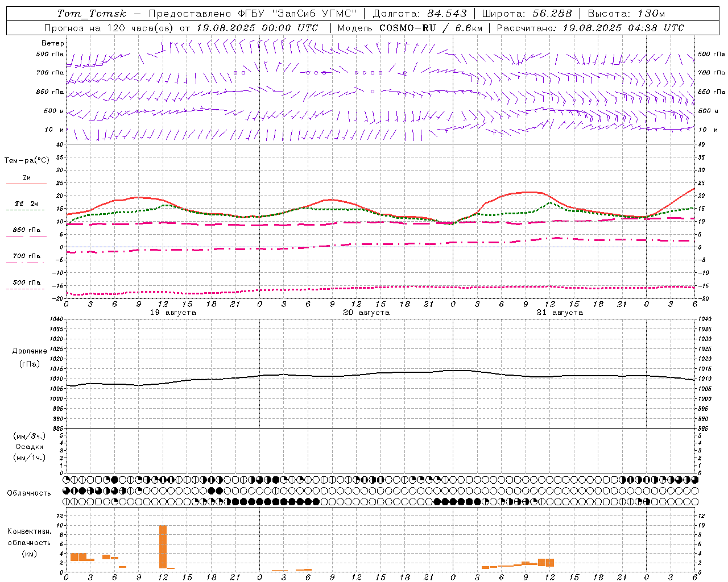Click the 850 гПа temperature legend entry

coord(26,232)
